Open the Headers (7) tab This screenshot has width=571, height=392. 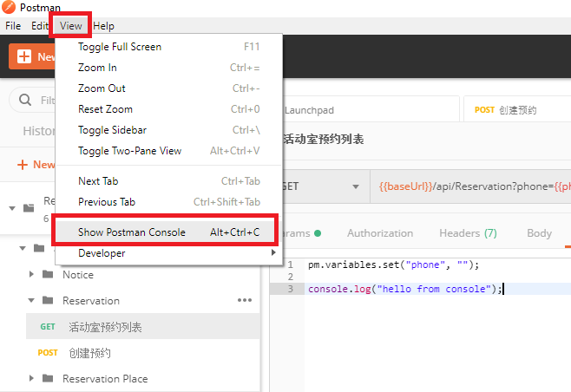tap(468, 233)
